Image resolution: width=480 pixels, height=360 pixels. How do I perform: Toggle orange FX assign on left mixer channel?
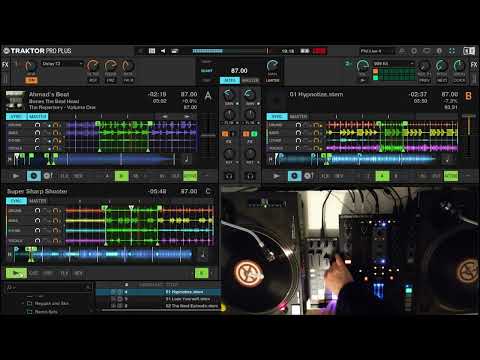[225, 134]
